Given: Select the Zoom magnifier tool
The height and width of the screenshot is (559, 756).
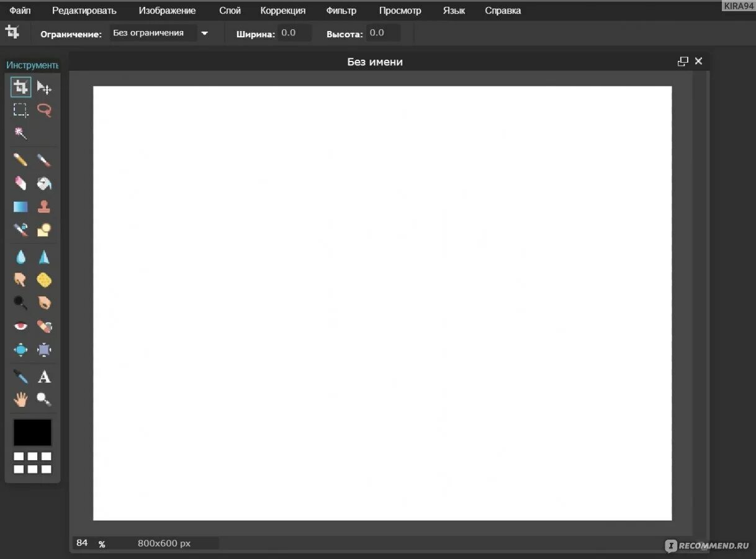Looking at the screenshot, I should [44, 399].
